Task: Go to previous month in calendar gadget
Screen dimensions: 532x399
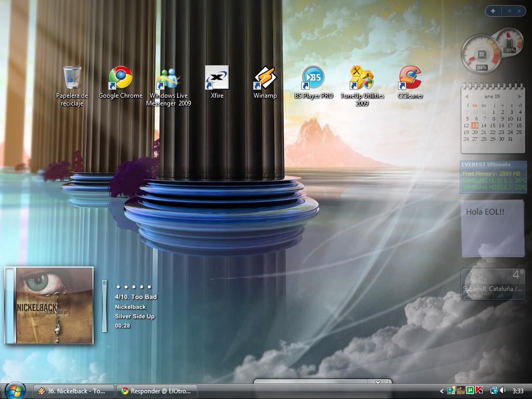Action: [466, 97]
